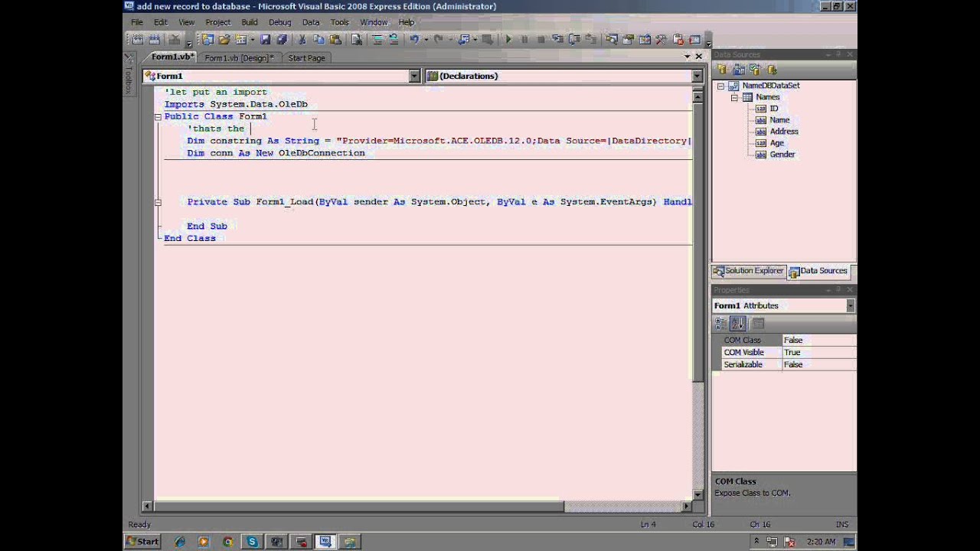This screenshot has height=551, width=980.
Task: Click the Chrome taskbar icon
Action: (x=227, y=542)
